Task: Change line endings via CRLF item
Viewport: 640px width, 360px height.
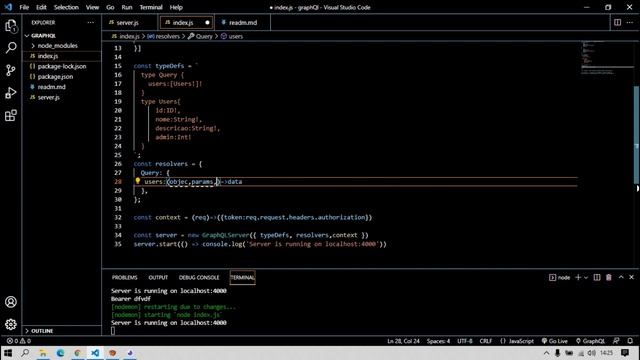Action: point(485,341)
